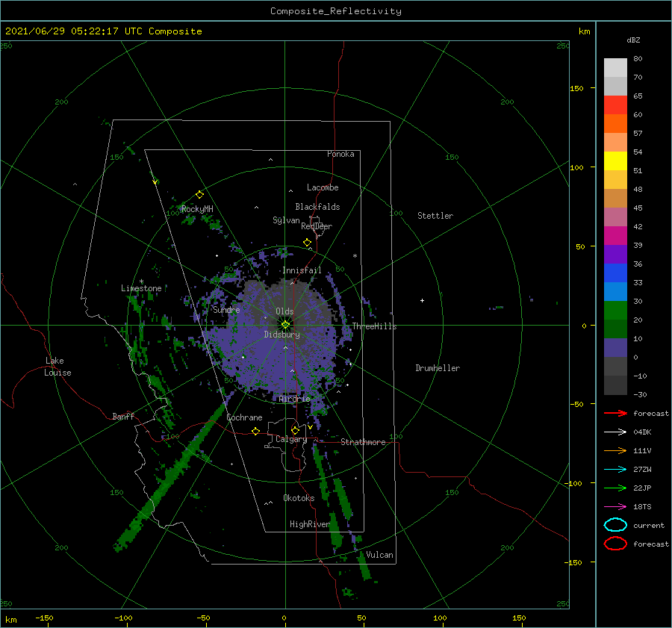Select the magenta 18TS arrow legend icon
672x628 pixels.
click(615, 507)
